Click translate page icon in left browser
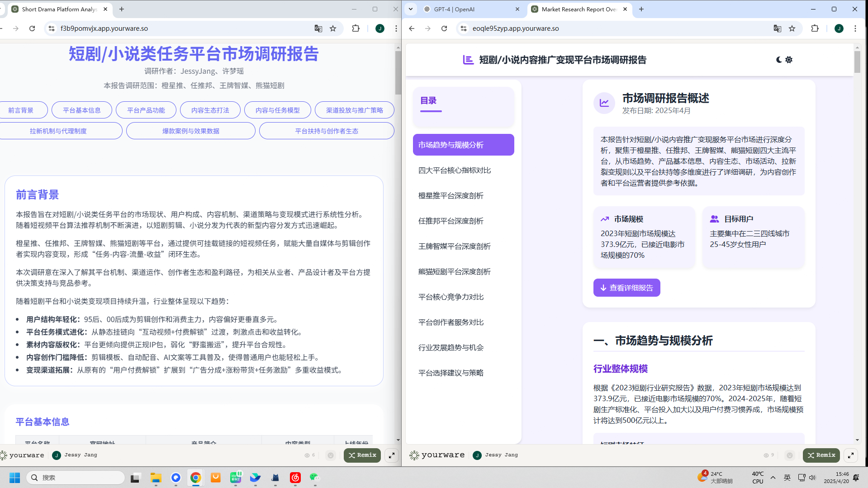This screenshot has height=488, width=868. click(318, 28)
